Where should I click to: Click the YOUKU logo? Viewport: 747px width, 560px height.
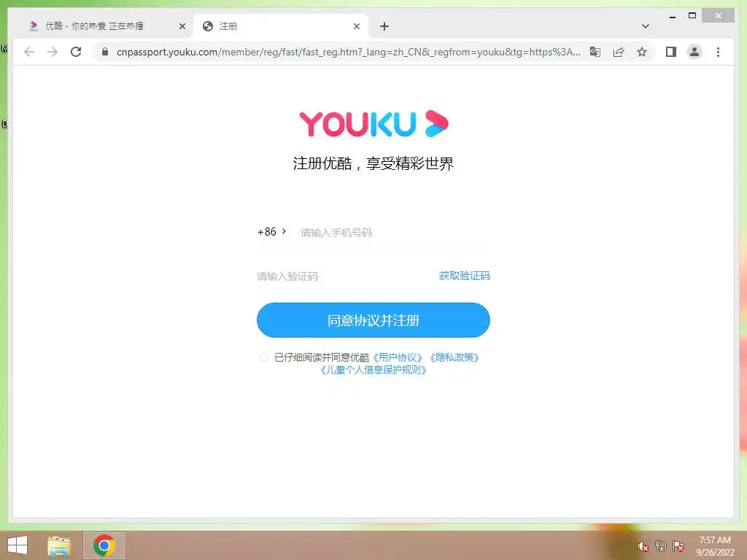[373, 124]
